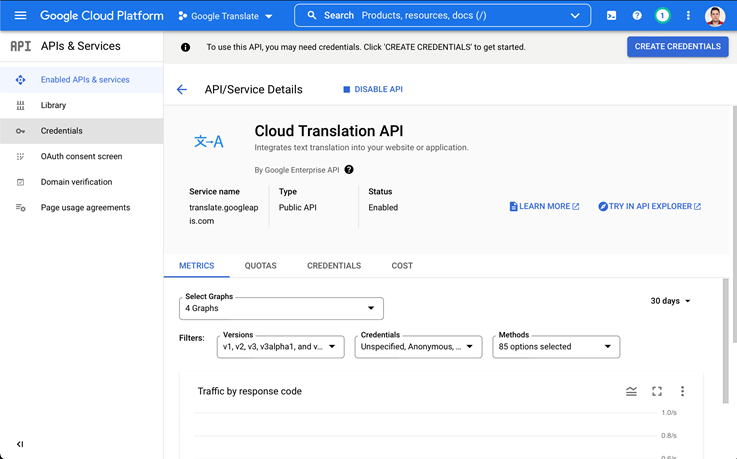This screenshot has width=737, height=459.
Task: Click the page vertical scrollbar
Action: (x=734, y=224)
